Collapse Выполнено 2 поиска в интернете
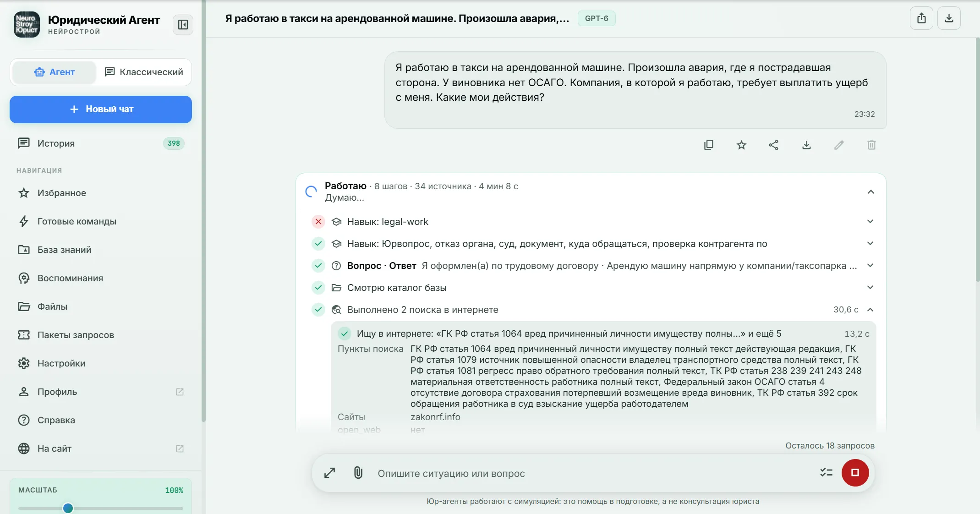 [x=871, y=310]
